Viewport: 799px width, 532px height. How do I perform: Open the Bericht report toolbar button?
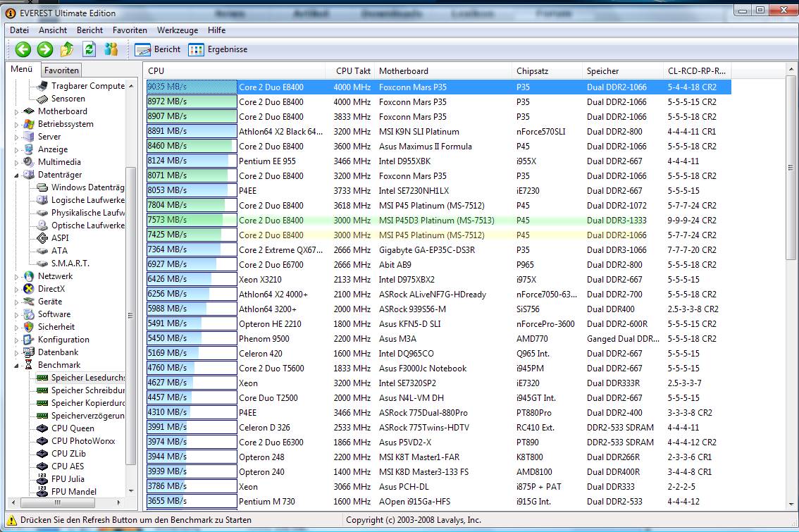click(157, 49)
